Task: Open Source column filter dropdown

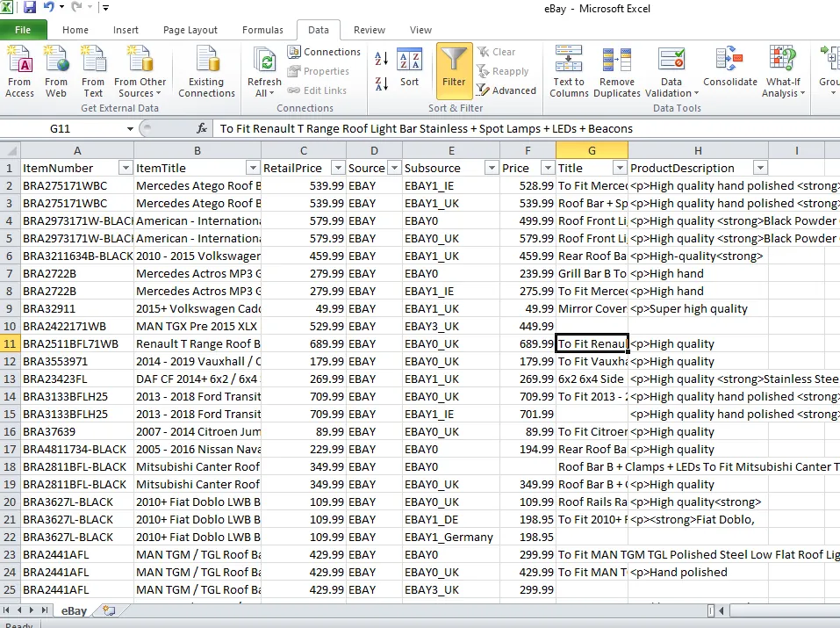Action: point(394,168)
